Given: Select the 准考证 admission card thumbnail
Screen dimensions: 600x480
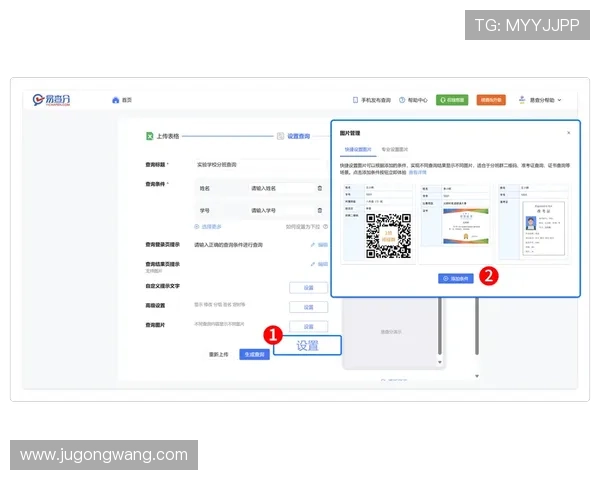Looking at the screenshot, I should click(535, 224).
